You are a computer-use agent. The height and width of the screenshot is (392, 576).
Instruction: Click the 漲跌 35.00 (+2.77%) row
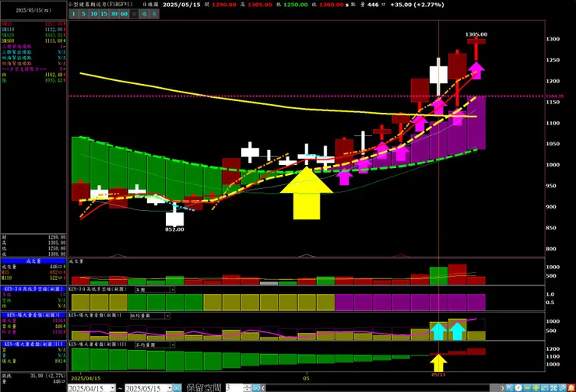33,376
